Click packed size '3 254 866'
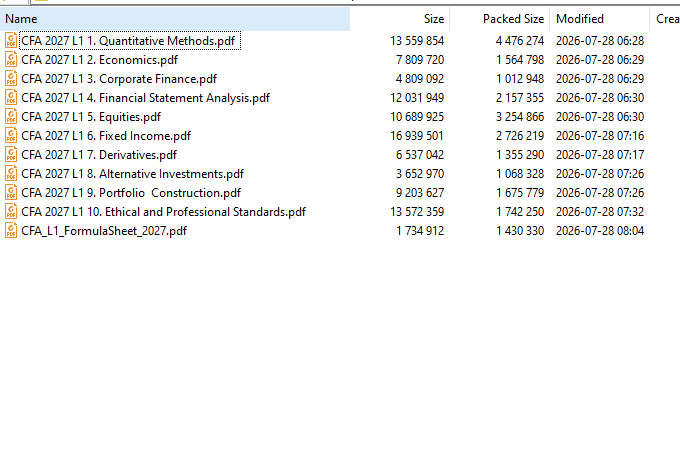 point(520,117)
